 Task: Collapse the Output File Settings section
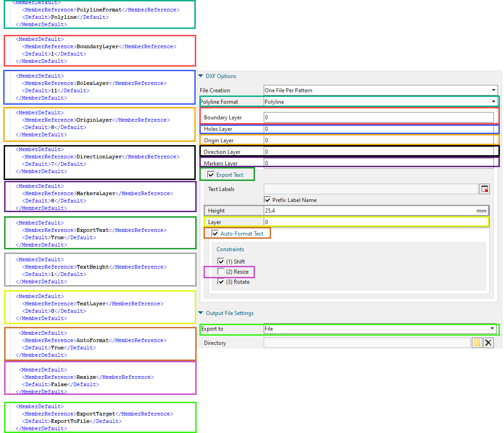201,313
